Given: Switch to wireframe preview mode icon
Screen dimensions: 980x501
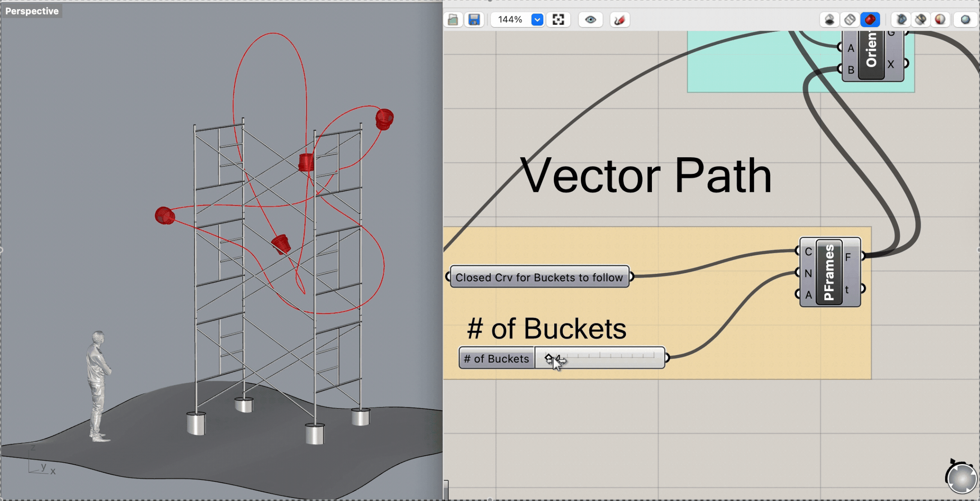Looking at the screenshot, I should point(849,20).
